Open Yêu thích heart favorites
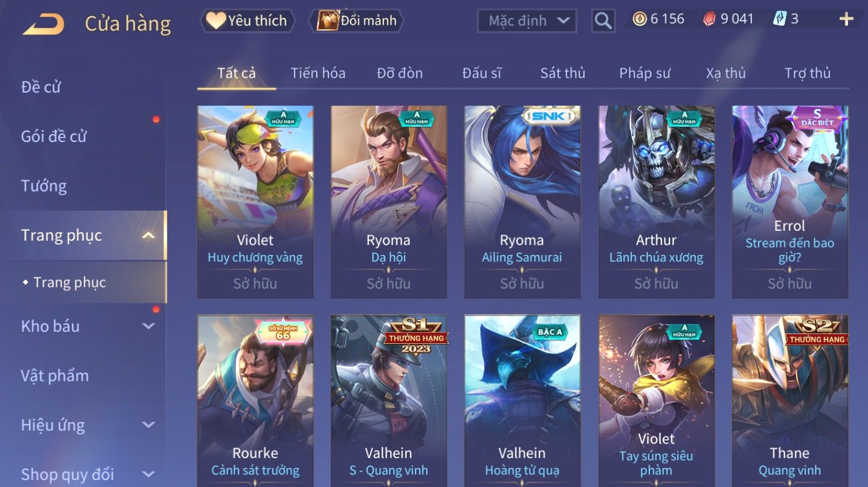868x487 pixels. coord(247,21)
